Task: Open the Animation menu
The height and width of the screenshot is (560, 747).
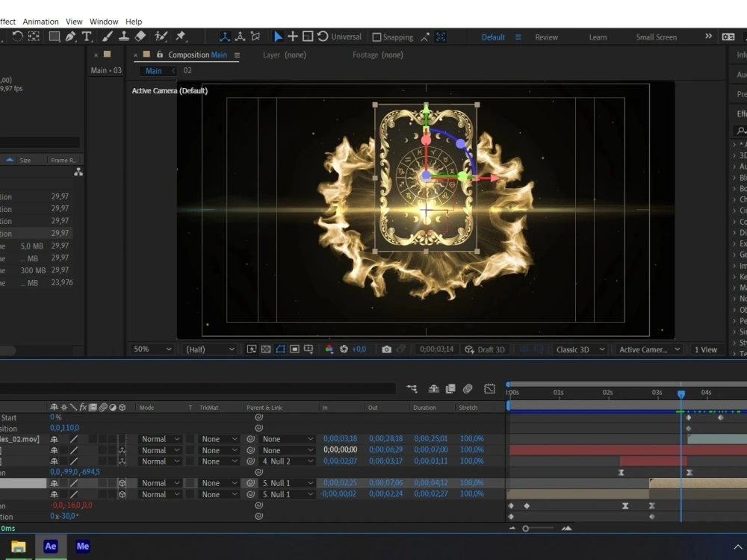Action: 40,22
